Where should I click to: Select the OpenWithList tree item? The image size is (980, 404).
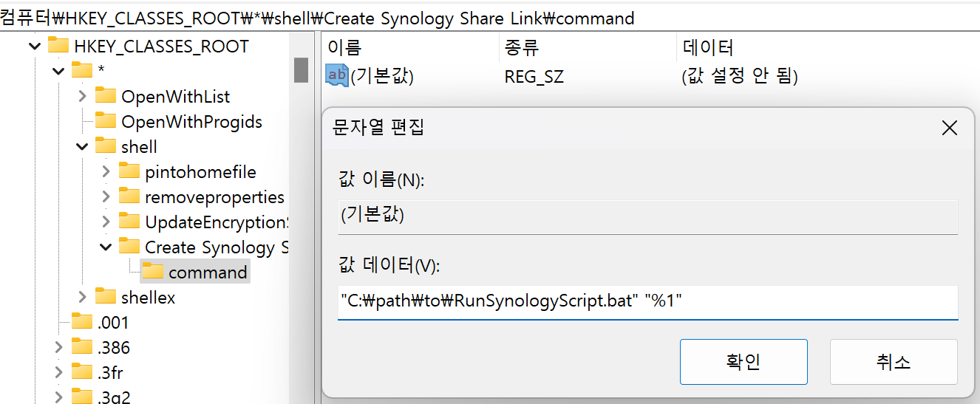click(175, 97)
